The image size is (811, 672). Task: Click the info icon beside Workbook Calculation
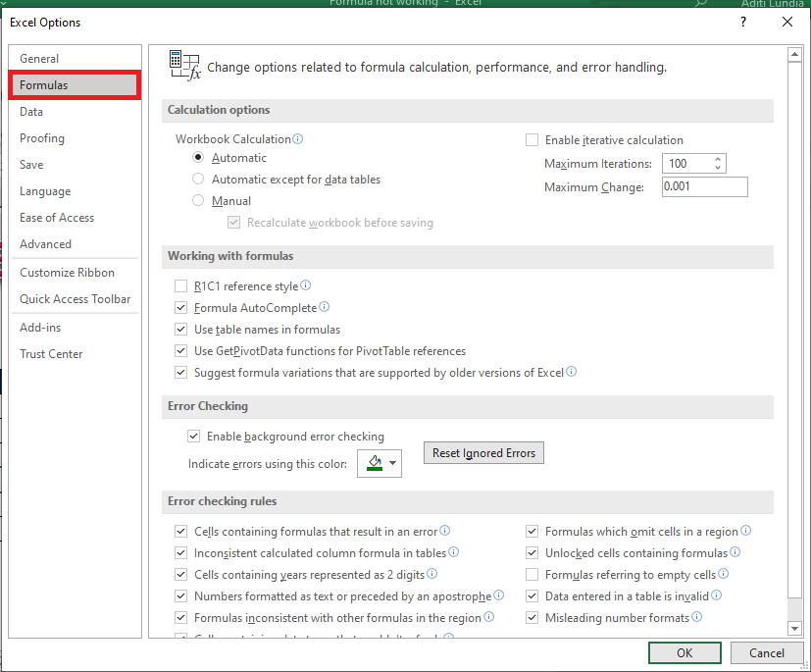(x=298, y=138)
